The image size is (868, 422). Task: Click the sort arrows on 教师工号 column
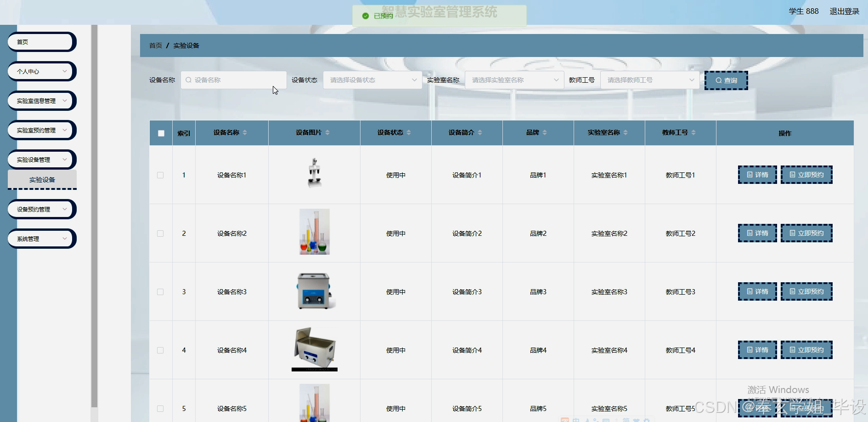694,132
